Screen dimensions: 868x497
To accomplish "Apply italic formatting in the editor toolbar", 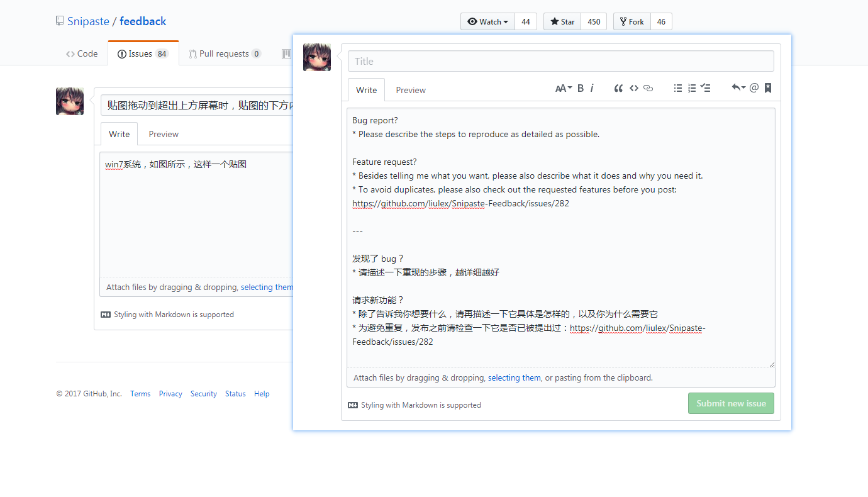I will point(592,88).
